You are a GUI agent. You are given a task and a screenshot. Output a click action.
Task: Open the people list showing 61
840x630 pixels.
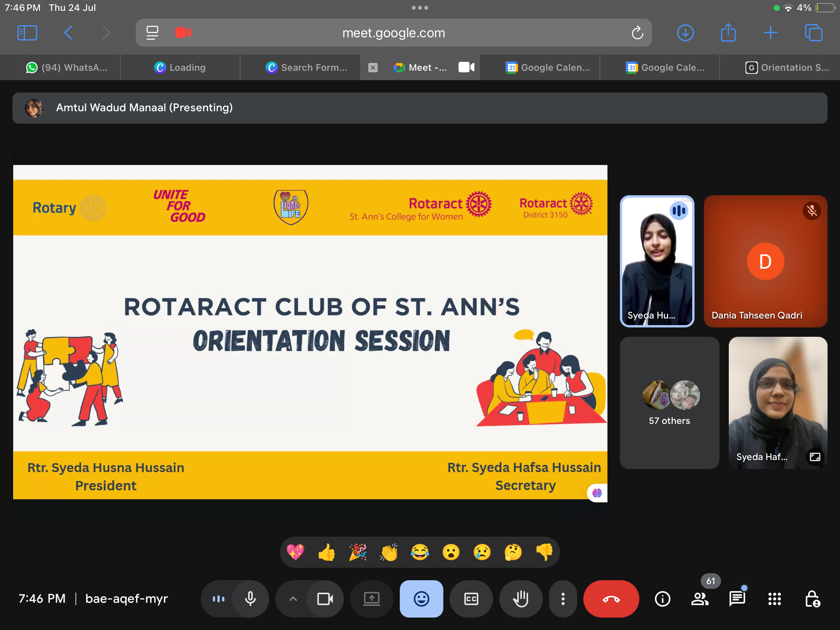(x=700, y=599)
